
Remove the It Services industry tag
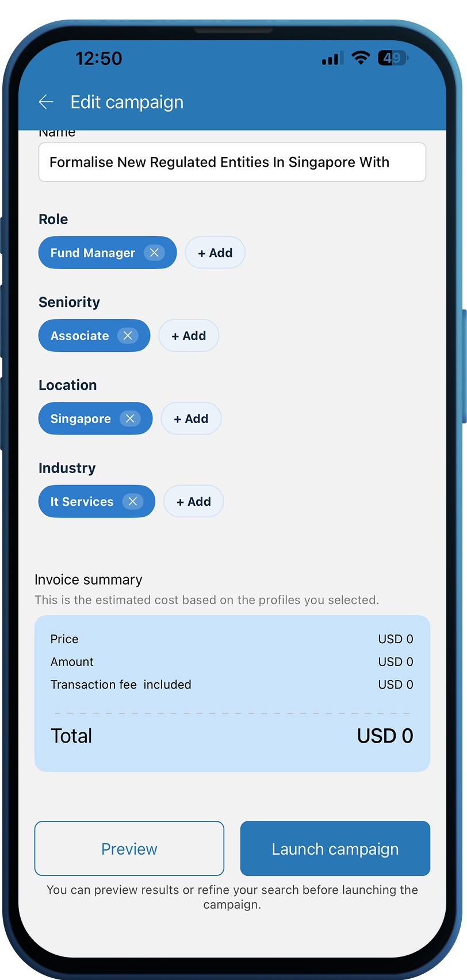[x=132, y=501]
